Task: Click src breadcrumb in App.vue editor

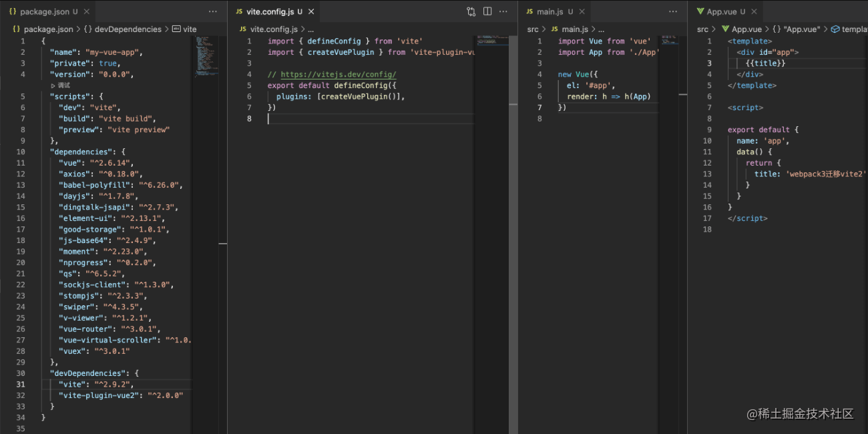Action: coord(703,29)
